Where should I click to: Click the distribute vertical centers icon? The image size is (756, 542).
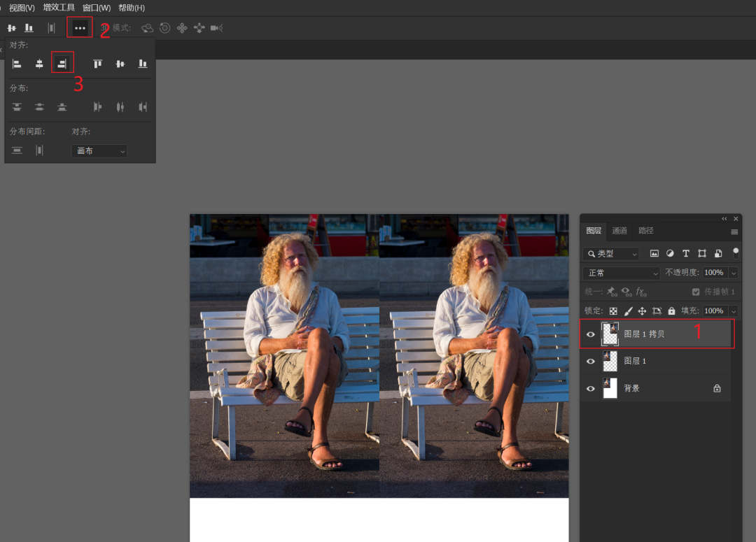tap(39, 107)
